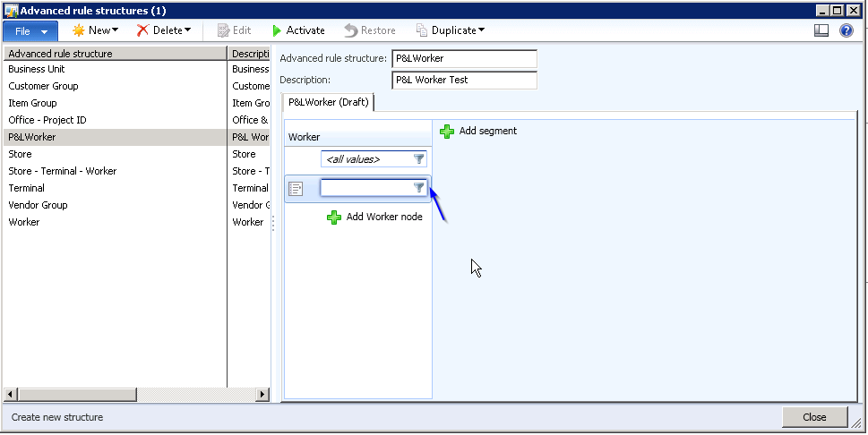Open the File menu
868x435 pixels.
point(30,30)
